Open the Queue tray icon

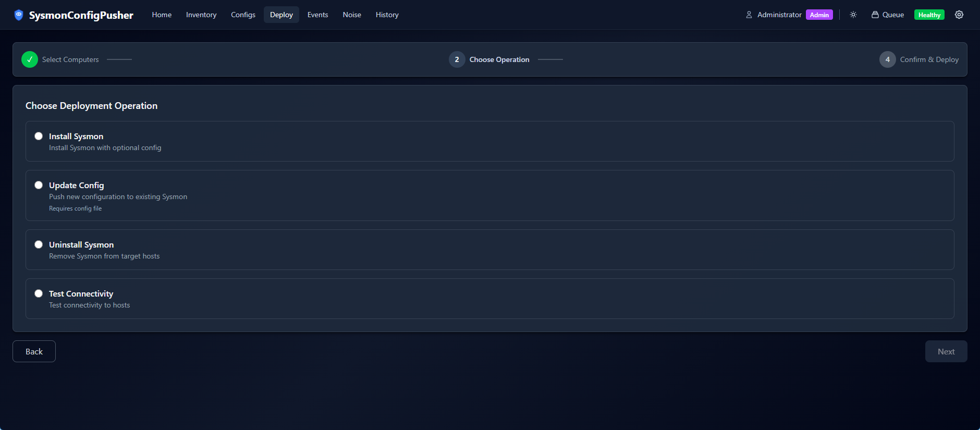[x=875, y=15]
